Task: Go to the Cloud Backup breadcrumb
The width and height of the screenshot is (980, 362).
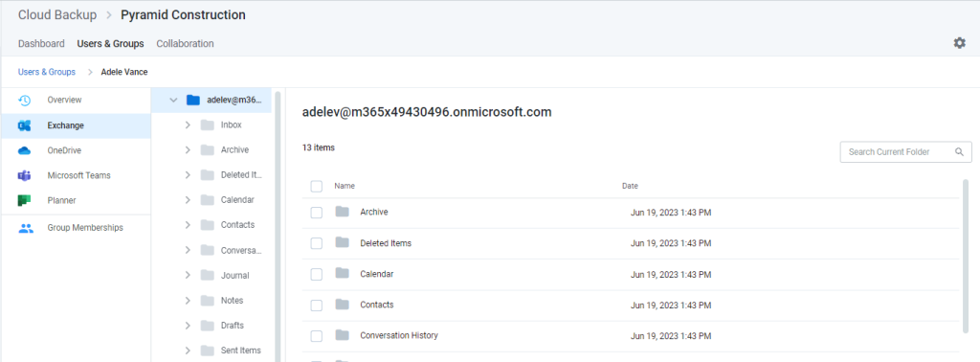Action: click(x=57, y=15)
